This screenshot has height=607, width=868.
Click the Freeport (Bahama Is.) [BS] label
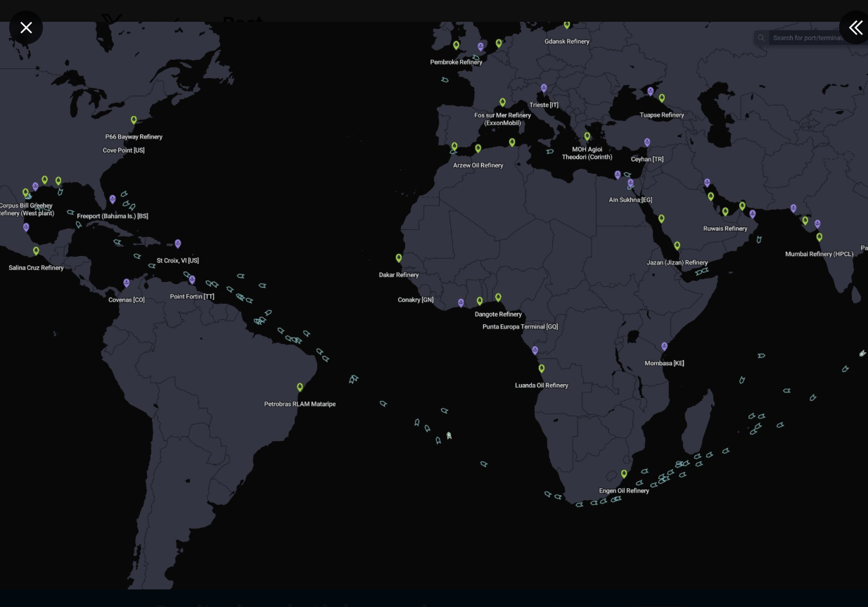point(113,217)
